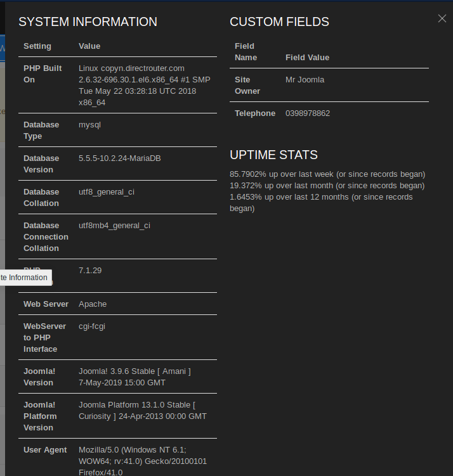453x476 pixels.
Task: Click the 'Apache' web server value
Action: pos(93,304)
